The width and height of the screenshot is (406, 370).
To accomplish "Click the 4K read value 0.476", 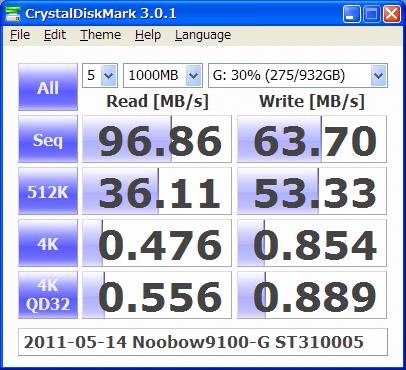I will coord(157,243).
